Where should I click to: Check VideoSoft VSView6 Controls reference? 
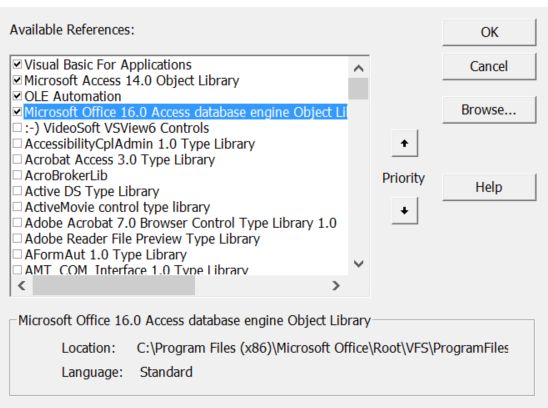[x=17, y=128]
